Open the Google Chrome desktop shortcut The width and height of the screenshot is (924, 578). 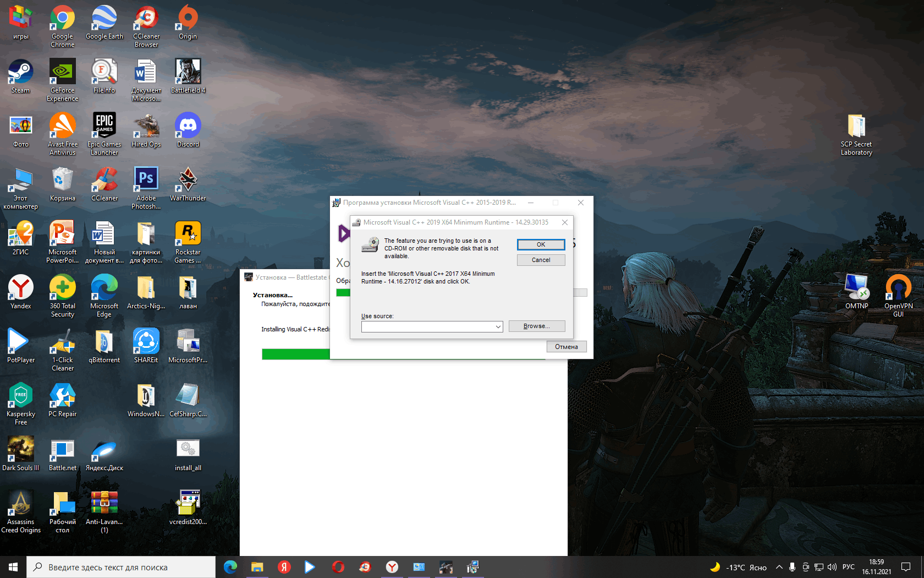[63, 26]
